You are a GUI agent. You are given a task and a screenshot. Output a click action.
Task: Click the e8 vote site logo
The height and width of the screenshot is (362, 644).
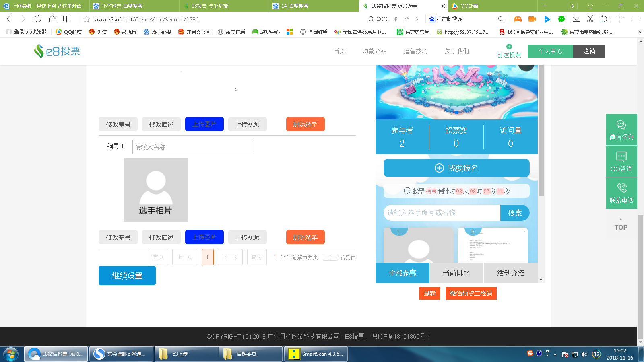coord(57,51)
